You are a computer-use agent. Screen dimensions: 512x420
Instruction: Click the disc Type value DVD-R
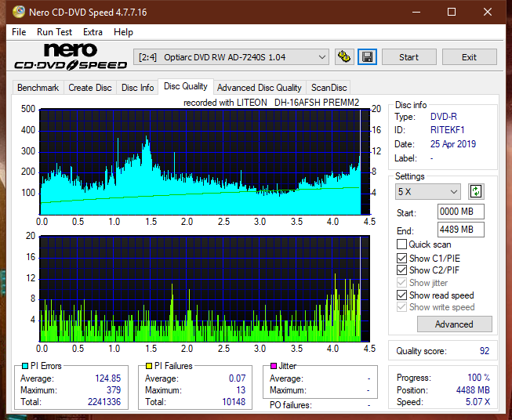tap(444, 117)
